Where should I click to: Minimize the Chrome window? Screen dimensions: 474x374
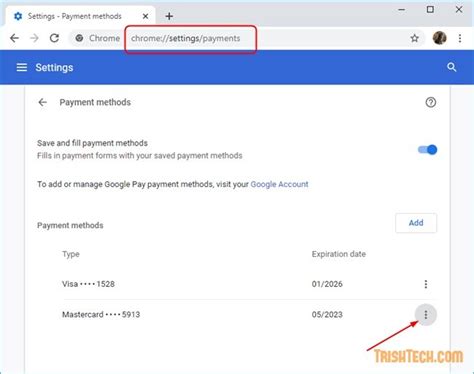[x=402, y=10]
